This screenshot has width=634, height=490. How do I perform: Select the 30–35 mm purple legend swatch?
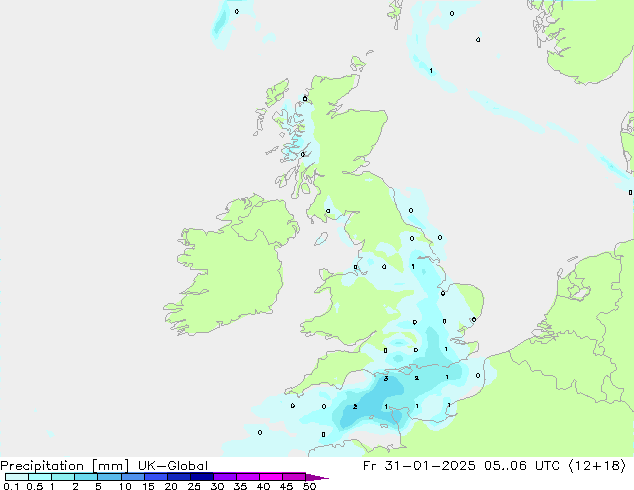pyautogui.click(x=225, y=477)
